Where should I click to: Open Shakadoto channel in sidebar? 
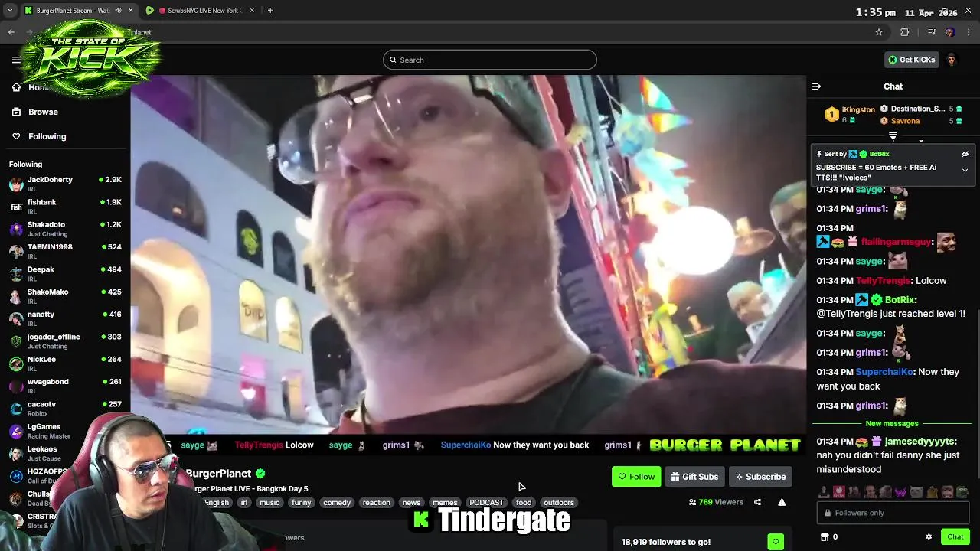pos(65,229)
